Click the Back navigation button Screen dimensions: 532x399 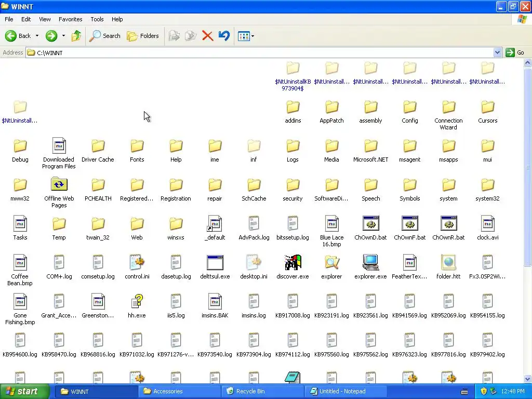pyautogui.click(x=18, y=36)
